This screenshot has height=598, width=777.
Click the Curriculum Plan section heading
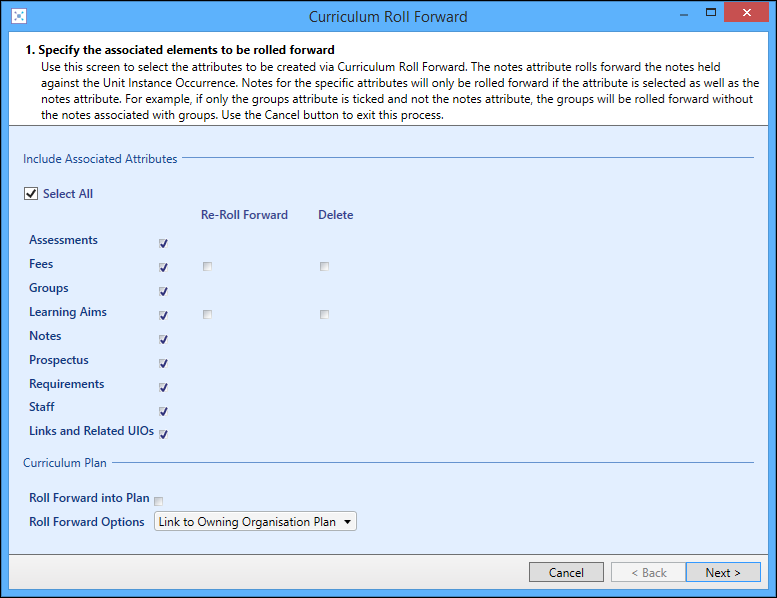coord(65,463)
